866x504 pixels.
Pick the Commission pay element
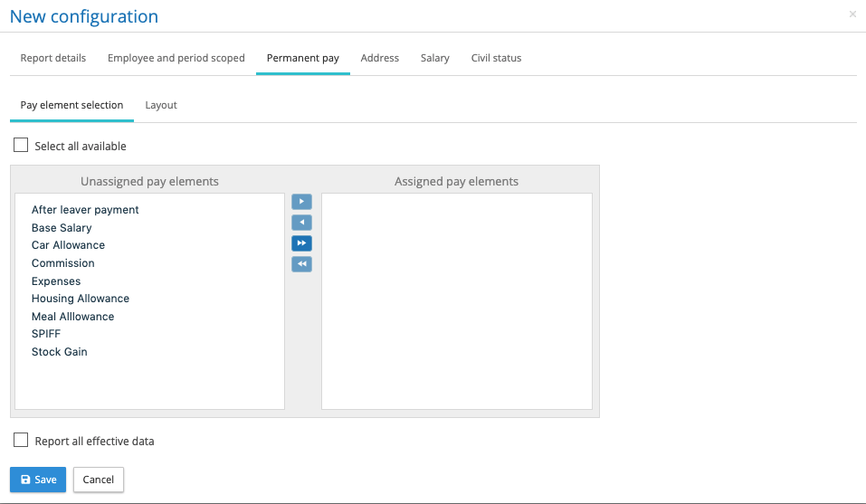coord(63,263)
